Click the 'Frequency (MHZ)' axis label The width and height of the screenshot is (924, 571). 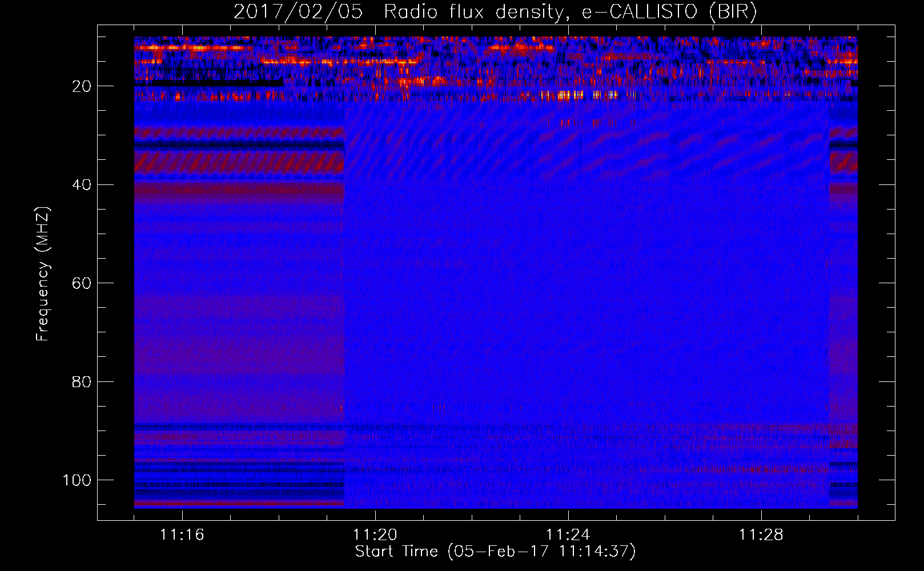coord(43,274)
